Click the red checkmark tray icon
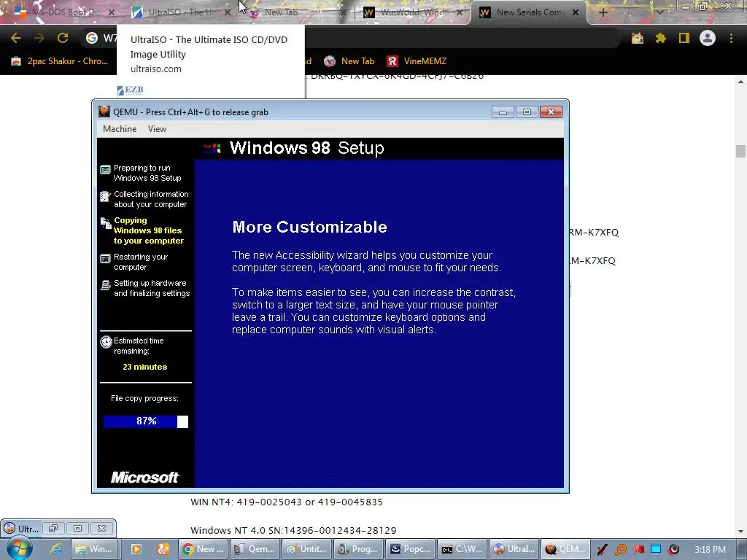 [602, 550]
